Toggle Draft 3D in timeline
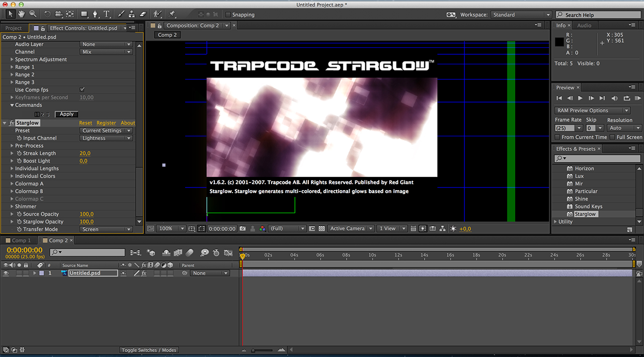Image resolution: width=644 pixels, height=357 pixels. [x=150, y=252]
